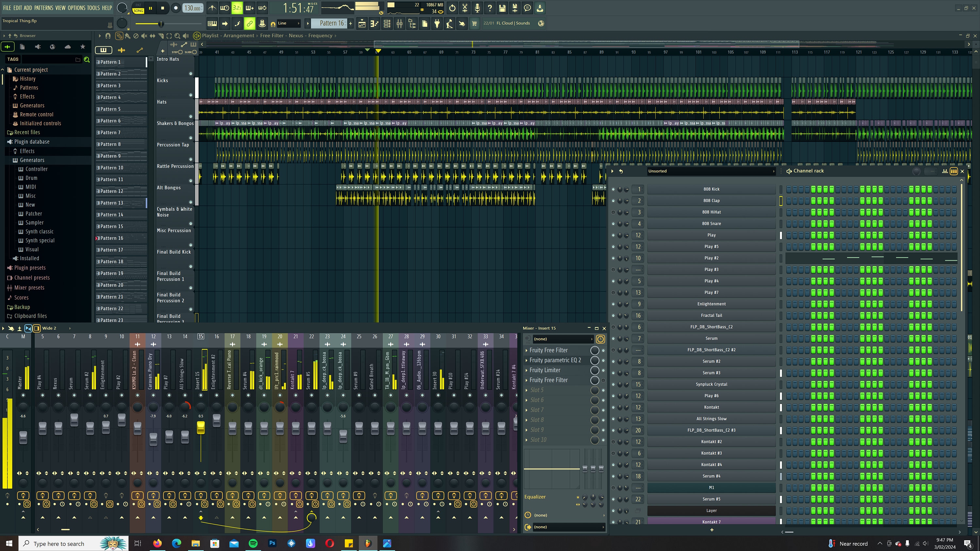This screenshot has width=980, height=551.
Task: Open Spotify from the taskbar
Action: pos(253,543)
